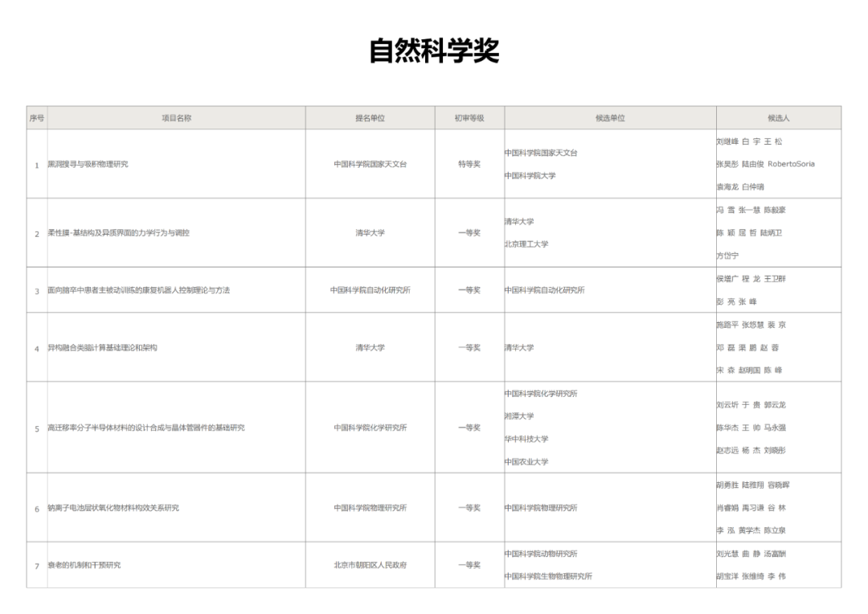Click the 初审等级 column header
The width and height of the screenshot is (868, 614).
pyautogui.click(x=469, y=118)
